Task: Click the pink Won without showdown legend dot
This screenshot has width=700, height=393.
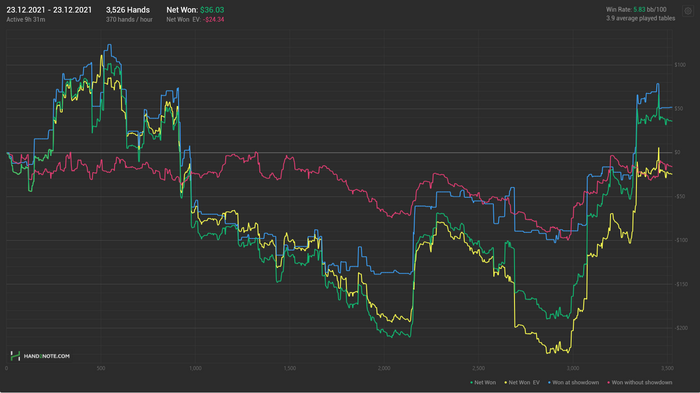Action: click(x=608, y=383)
